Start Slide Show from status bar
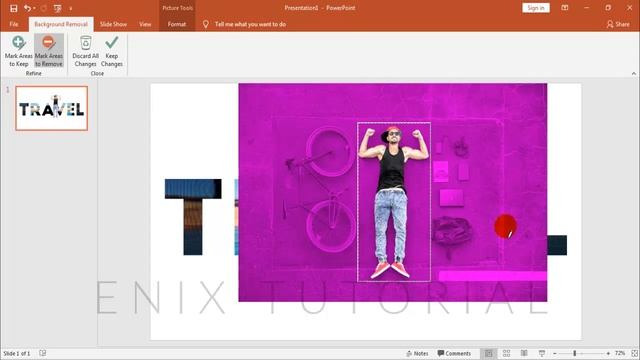The image size is (640, 360). [542, 353]
